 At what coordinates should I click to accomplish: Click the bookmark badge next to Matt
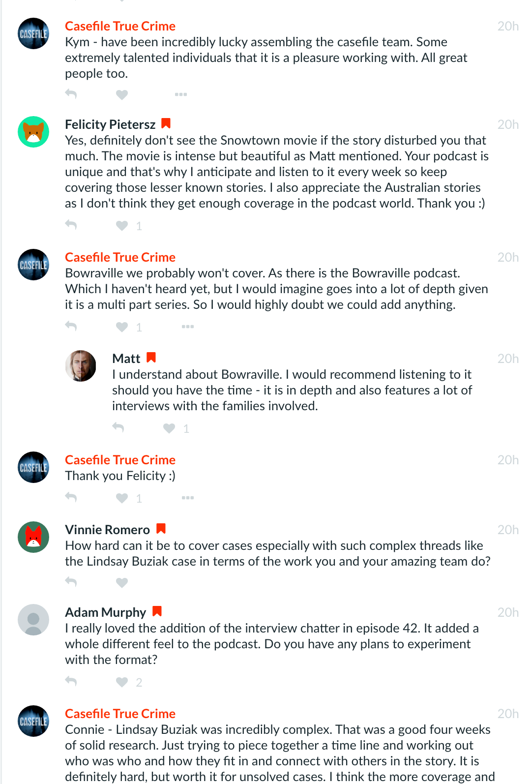coord(151,358)
